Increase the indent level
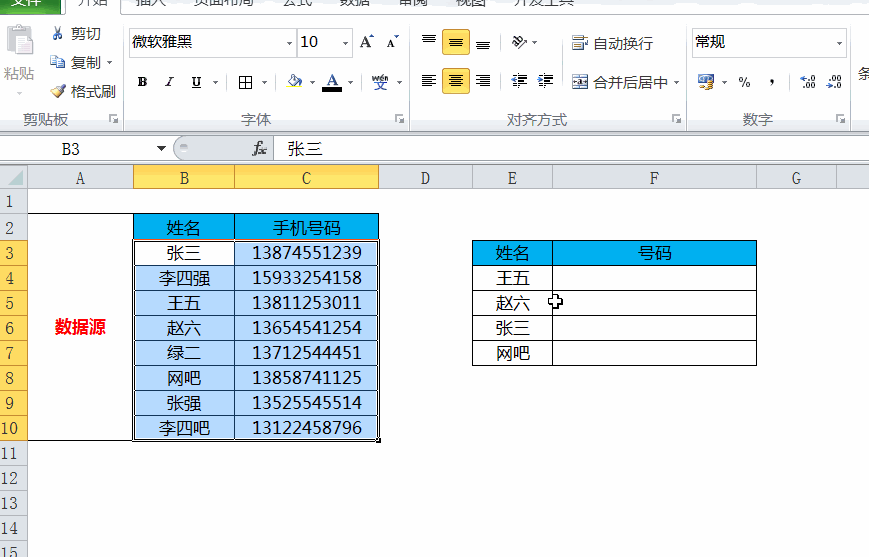Image resolution: width=869 pixels, height=557 pixels. 545,81
